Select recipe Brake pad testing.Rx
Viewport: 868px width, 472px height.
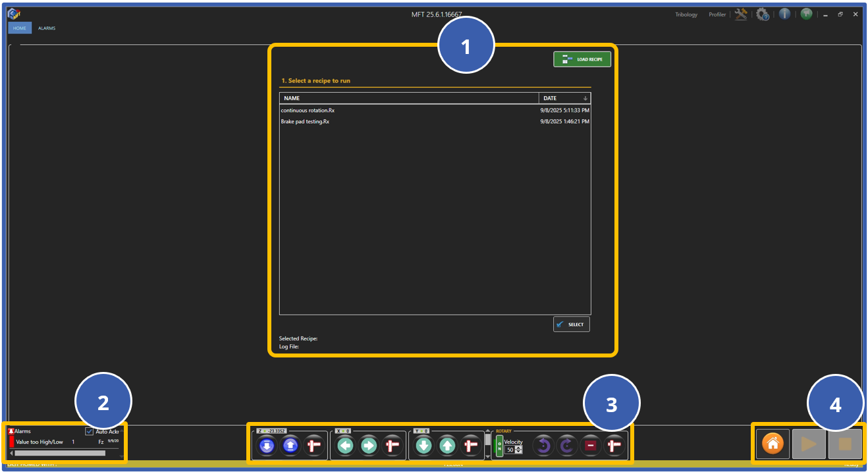click(x=435, y=122)
